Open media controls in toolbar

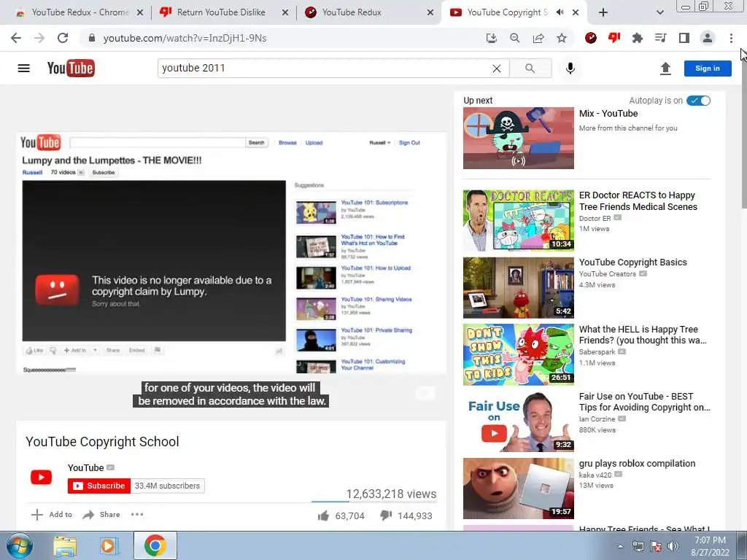coord(661,38)
